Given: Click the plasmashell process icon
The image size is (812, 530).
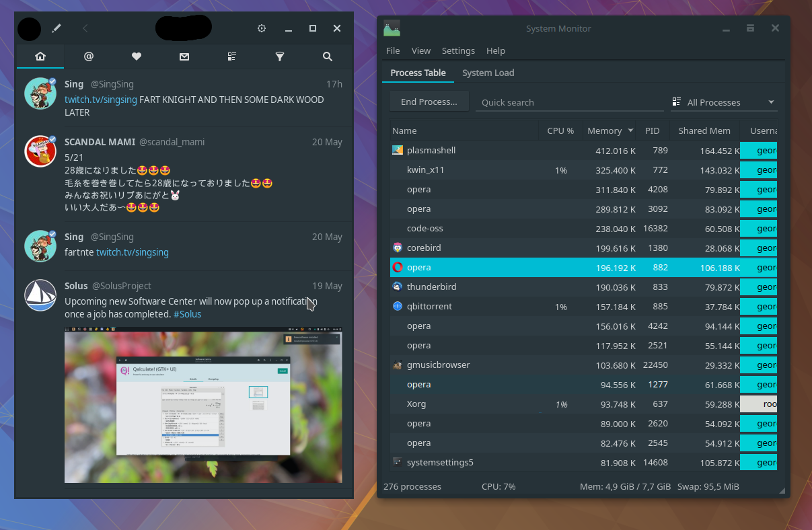Looking at the screenshot, I should pyautogui.click(x=397, y=150).
